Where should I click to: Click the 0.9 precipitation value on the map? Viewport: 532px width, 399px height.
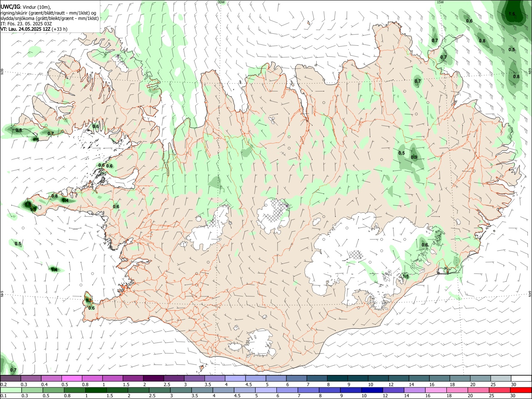pos(414,157)
